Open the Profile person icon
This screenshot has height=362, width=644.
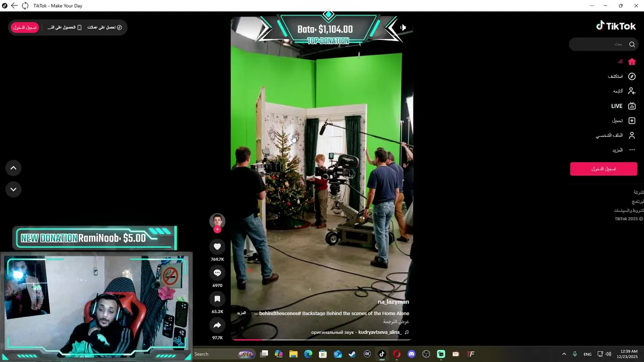pos(632,135)
